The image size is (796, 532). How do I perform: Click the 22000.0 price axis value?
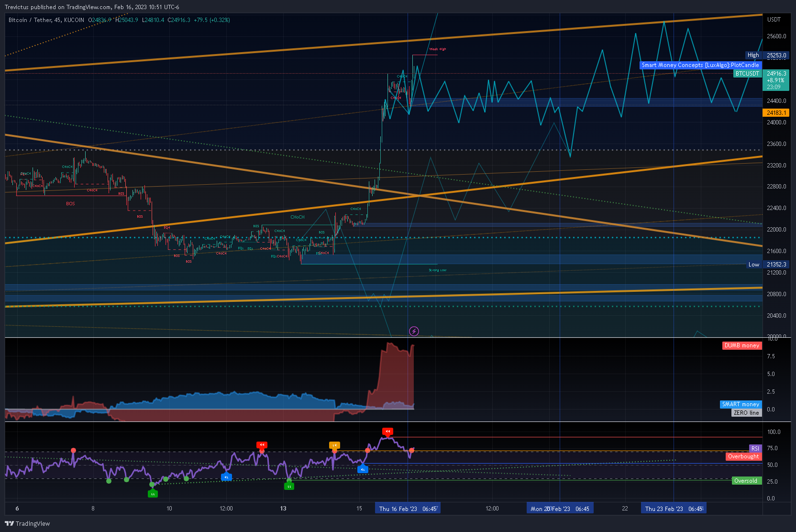[x=776, y=230]
